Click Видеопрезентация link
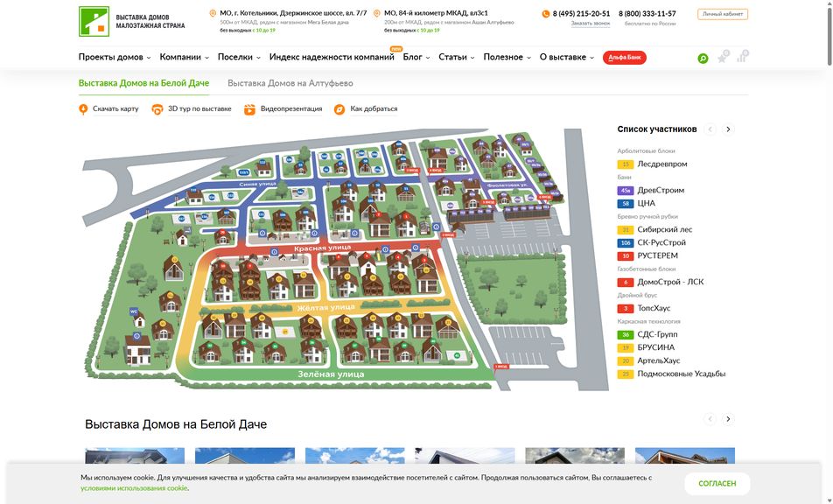The image size is (833, 504). pos(291,108)
